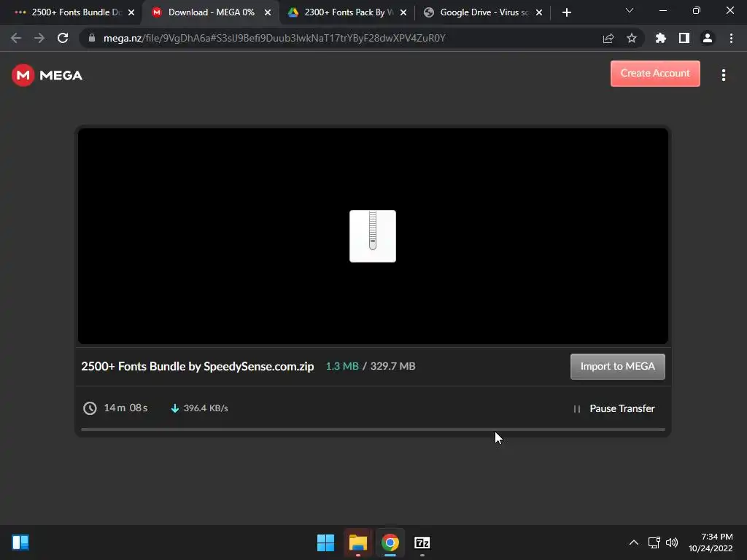Switch to 2300+ Fonts Pack tab

[348, 12]
